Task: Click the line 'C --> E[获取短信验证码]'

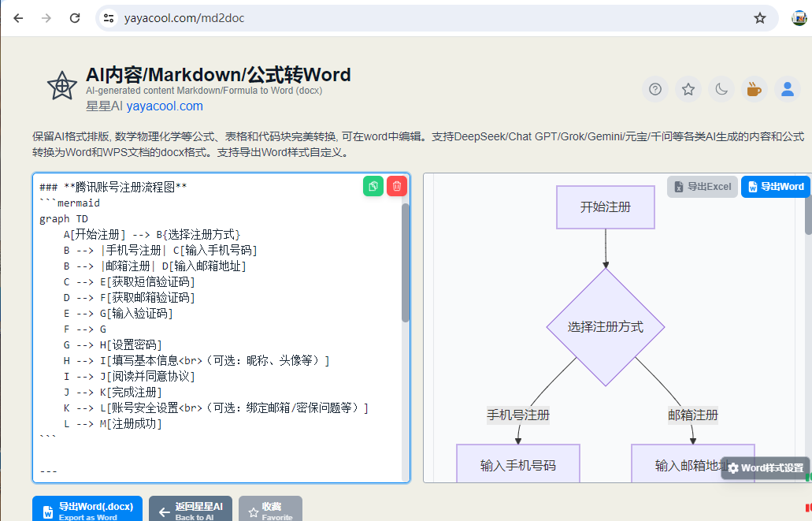Action: pyautogui.click(x=129, y=281)
